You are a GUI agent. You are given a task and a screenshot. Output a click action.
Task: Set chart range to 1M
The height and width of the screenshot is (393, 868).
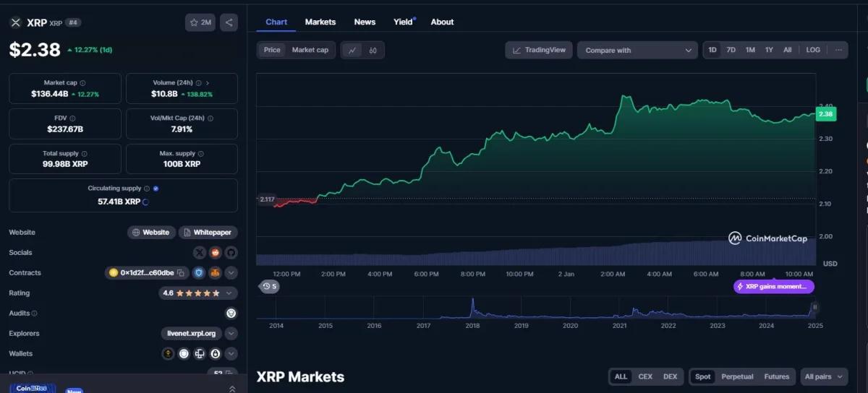[x=750, y=50]
